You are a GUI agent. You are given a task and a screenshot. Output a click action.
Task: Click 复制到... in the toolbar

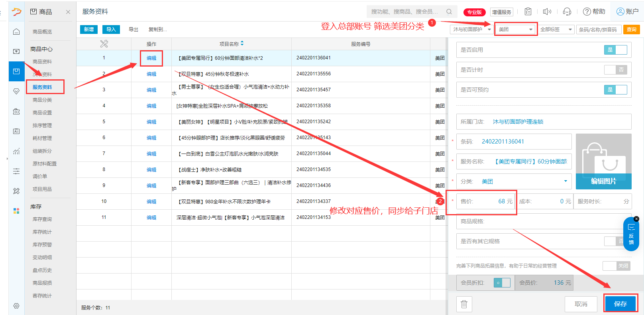[158, 30]
